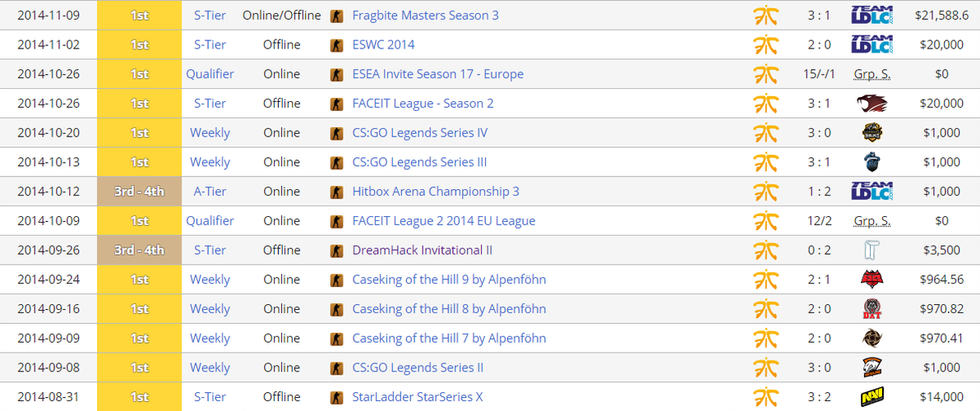Open Hitbox Arena Championship 3 page
980x411 pixels.
(436, 192)
